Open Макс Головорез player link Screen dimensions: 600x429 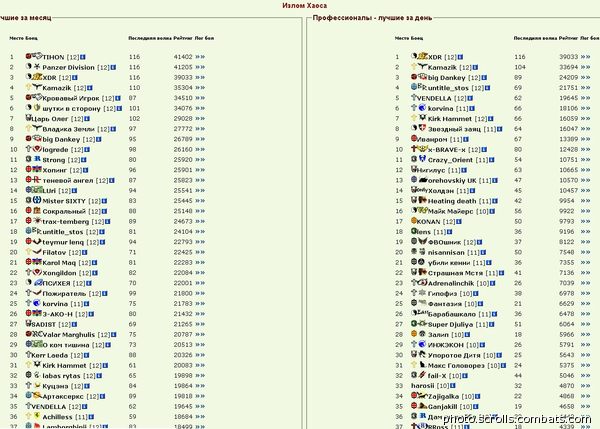click(456, 365)
